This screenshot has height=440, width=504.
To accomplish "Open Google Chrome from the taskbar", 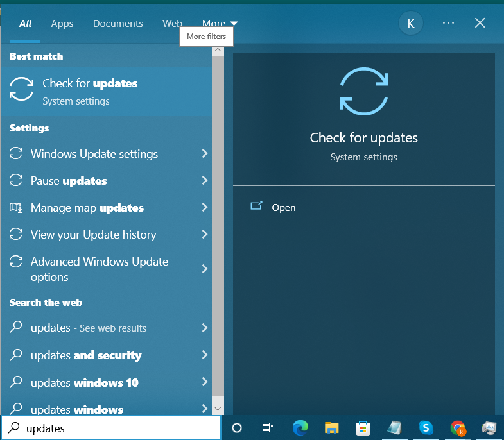I will [x=458, y=428].
